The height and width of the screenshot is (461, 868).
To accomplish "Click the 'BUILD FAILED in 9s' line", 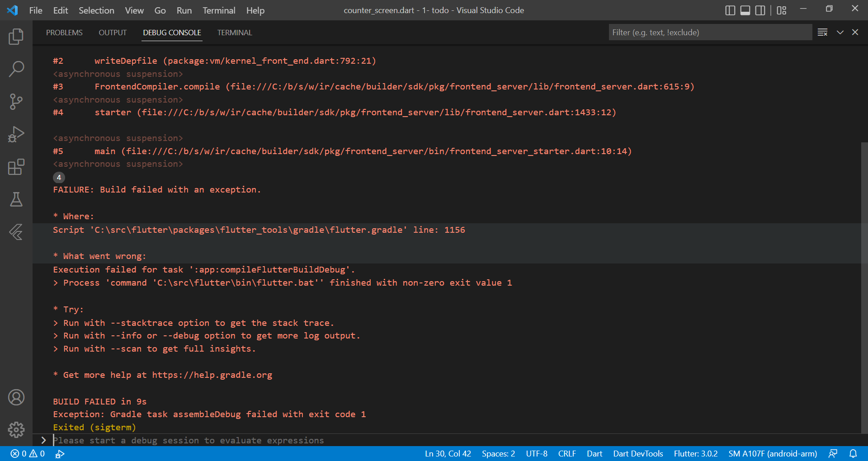I will pos(99,401).
